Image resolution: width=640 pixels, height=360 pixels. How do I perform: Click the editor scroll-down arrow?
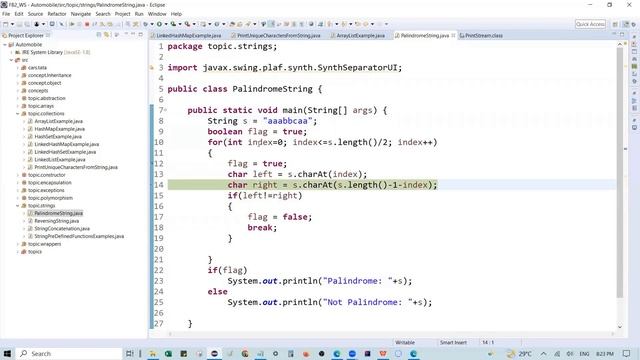(620, 327)
